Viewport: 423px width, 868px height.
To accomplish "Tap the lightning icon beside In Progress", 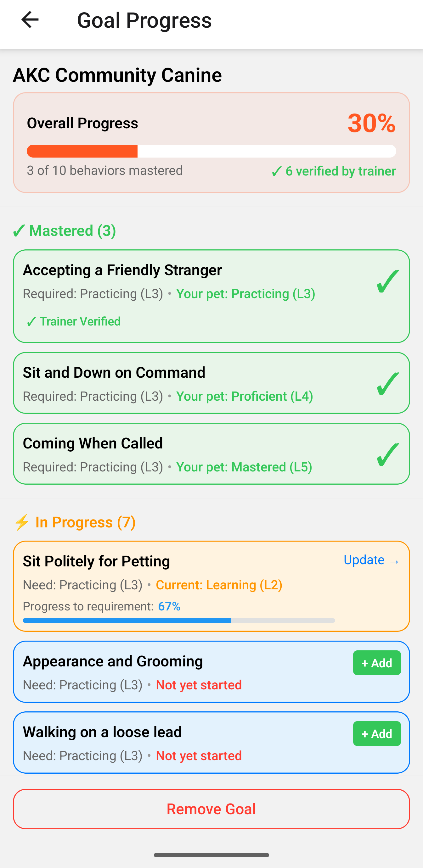I will (x=21, y=522).
